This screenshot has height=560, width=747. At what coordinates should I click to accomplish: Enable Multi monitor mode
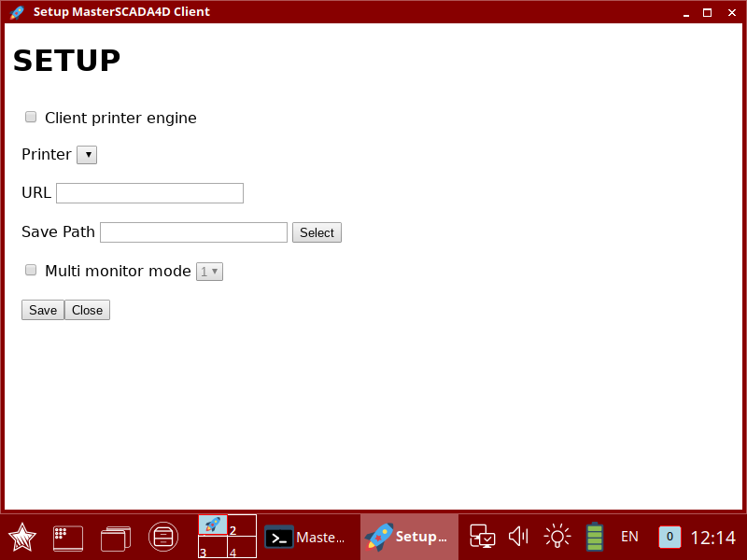coord(31,270)
